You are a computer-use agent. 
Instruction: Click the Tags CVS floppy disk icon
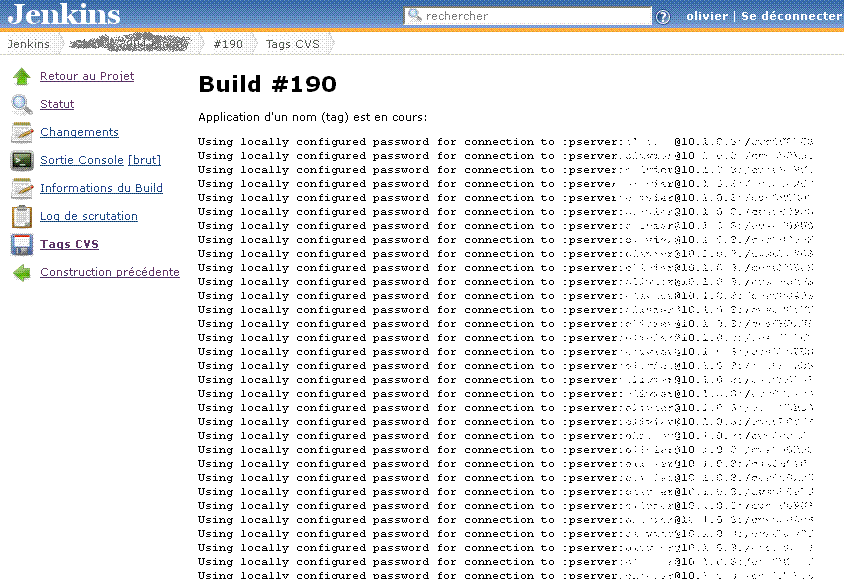pyautogui.click(x=21, y=245)
